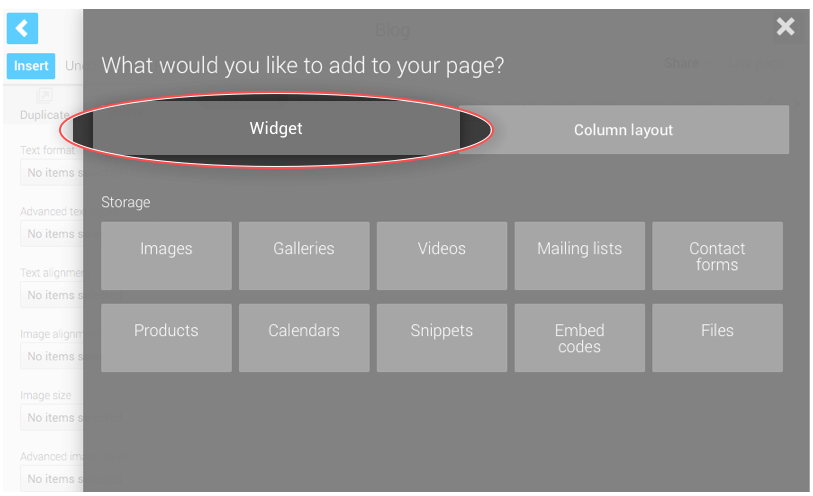Pick the Files storage tile
Image resolution: width=813 pixels, height=496 pixels.
717,338
